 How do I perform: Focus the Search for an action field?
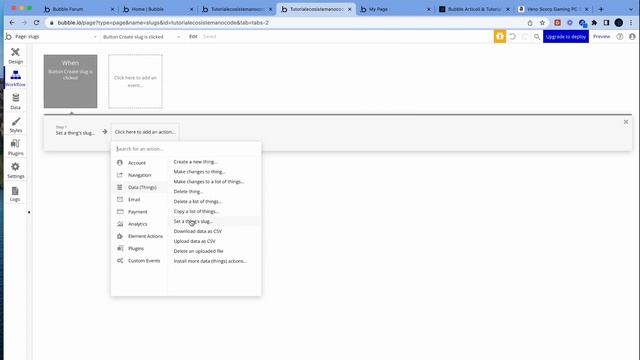[x=186, y=149]
